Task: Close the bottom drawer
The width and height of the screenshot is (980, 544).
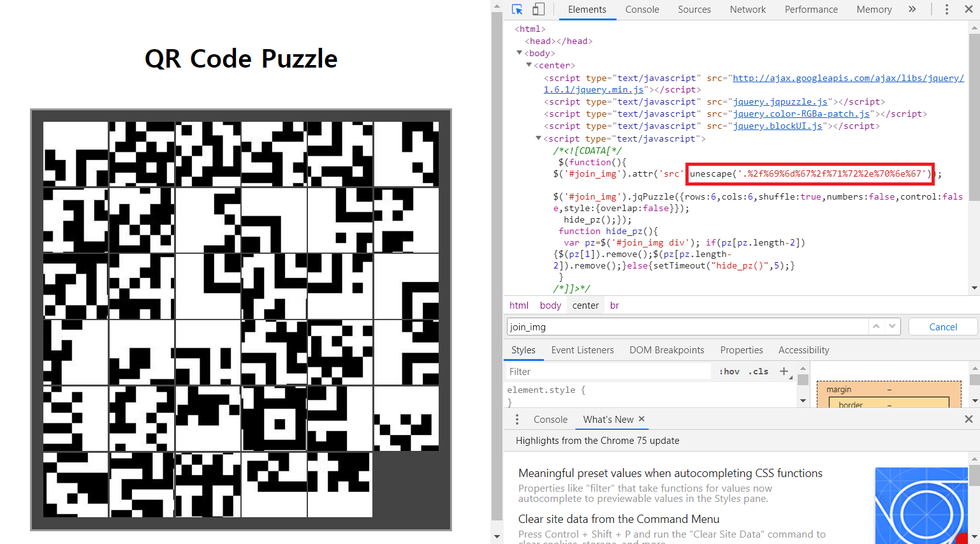Action: coord(969,419)
